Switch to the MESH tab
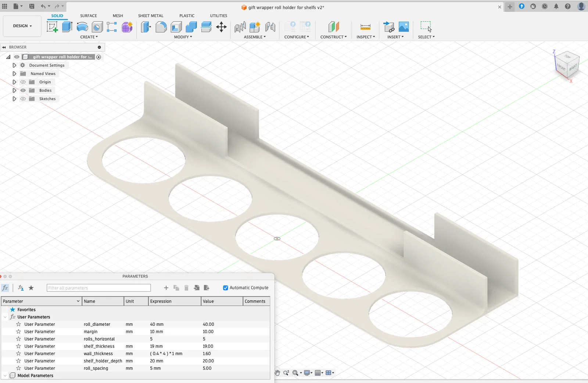This screenshot has width=588, height=383. tap(118, 16)
